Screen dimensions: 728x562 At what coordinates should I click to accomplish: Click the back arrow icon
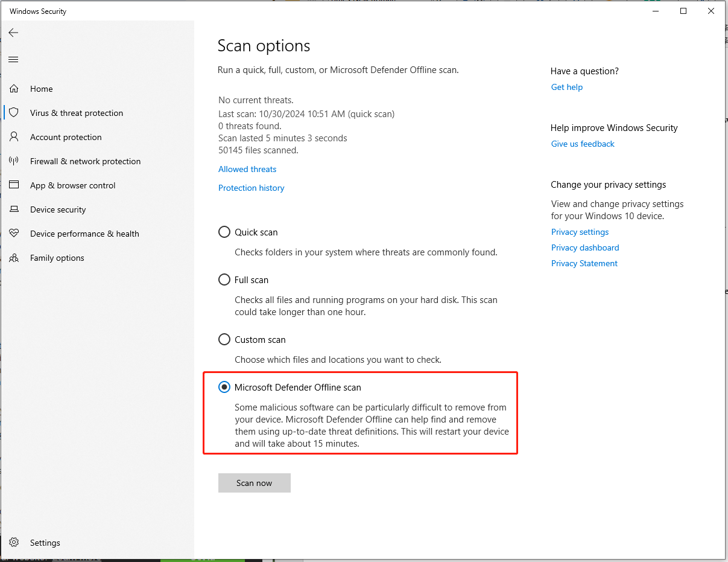(x=13, y=33)
